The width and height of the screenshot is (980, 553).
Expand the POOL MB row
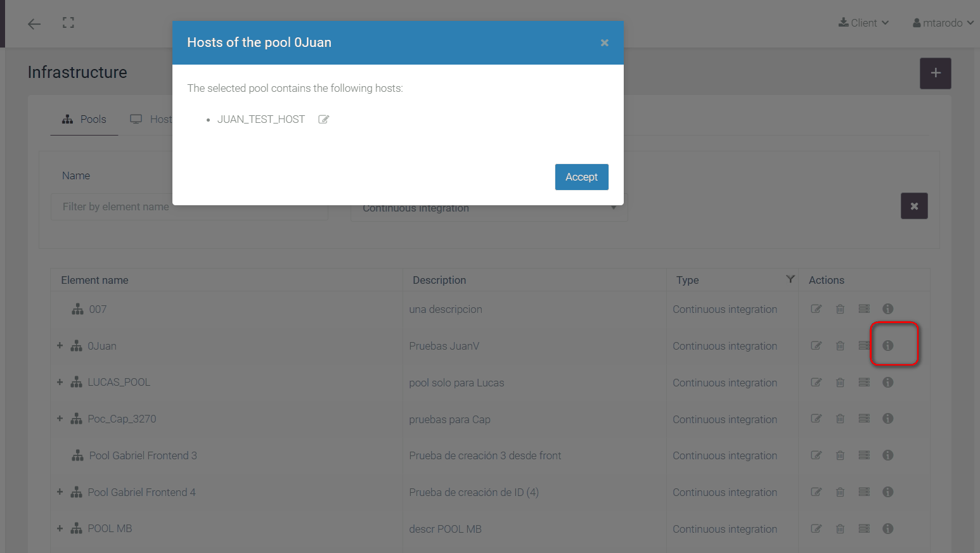(60, 528)
